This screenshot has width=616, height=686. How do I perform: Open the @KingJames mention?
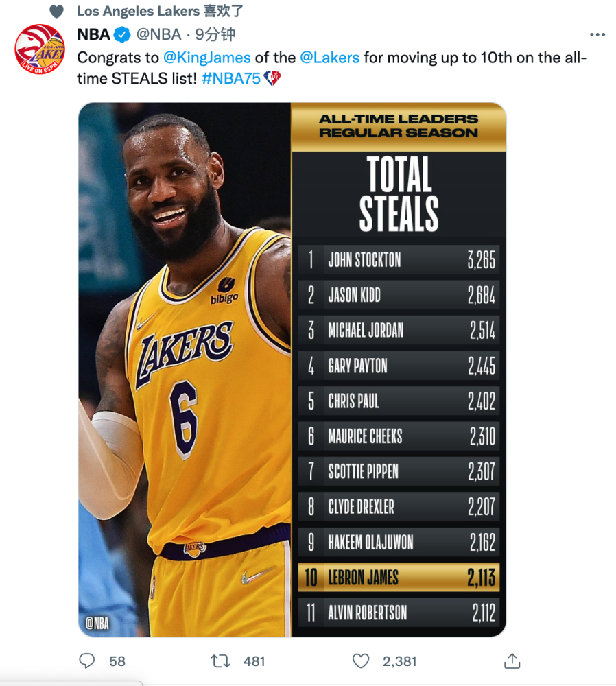[207, 57]
